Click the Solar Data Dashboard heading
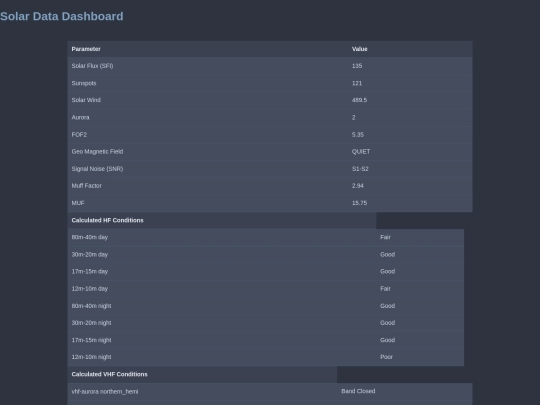 62,16
